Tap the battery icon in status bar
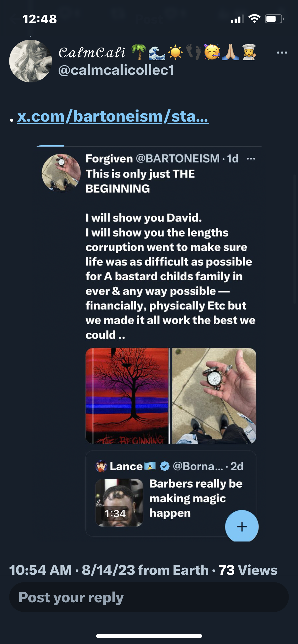This screenshot has width=298, height=644. 274,19
